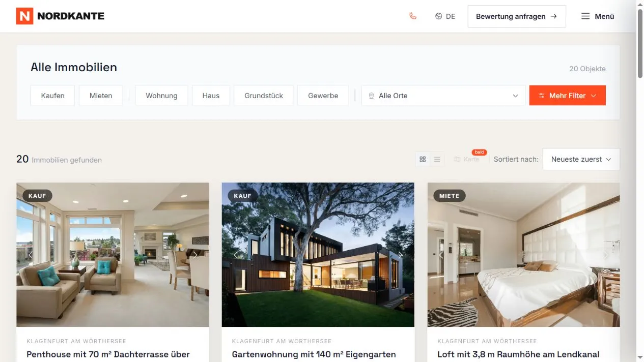Show next photo of Penthouse listing
The width and height of the screenshot is (644, 362).
[195, 255]
